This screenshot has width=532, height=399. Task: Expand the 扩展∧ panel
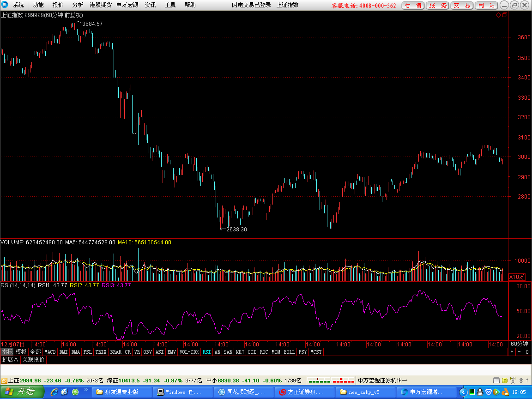pos(10,359)
